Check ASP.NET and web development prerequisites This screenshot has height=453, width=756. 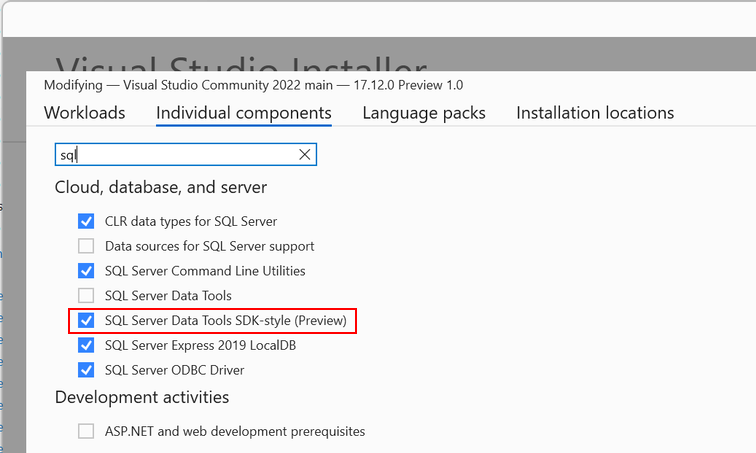click(x=86, y=432)
